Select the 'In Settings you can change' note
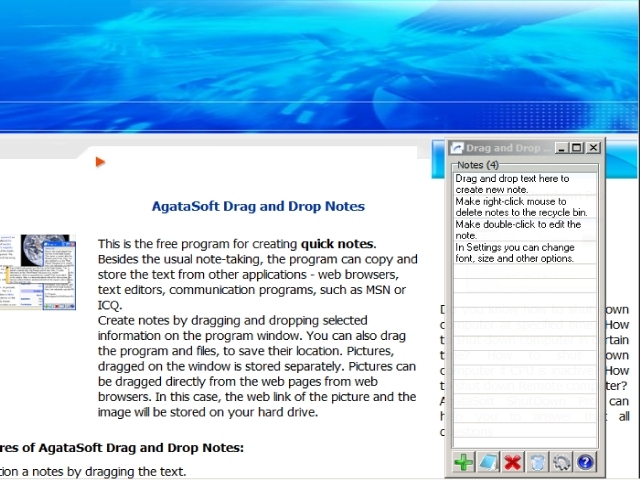Image resolution: width=640 pixels, height=480 pixels. (x=524, y=252)
